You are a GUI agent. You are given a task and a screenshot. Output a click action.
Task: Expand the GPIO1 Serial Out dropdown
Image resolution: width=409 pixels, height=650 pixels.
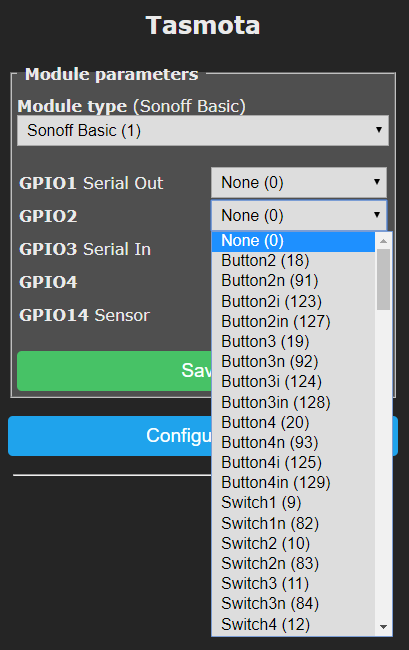click(x=299, y=182)
